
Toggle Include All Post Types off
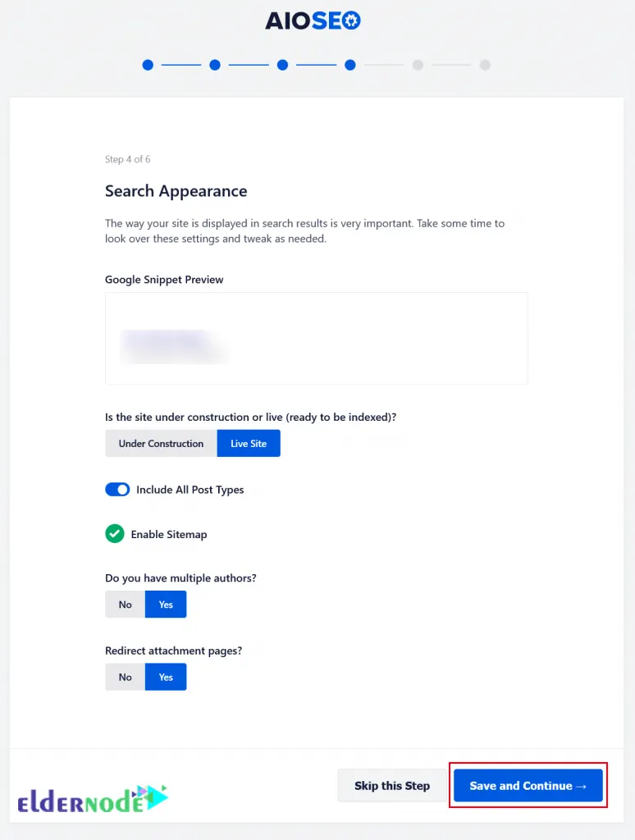117,489
